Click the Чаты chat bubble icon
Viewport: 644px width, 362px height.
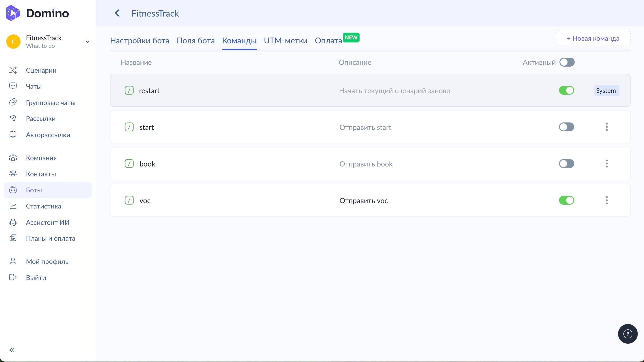tap(13, 86)
